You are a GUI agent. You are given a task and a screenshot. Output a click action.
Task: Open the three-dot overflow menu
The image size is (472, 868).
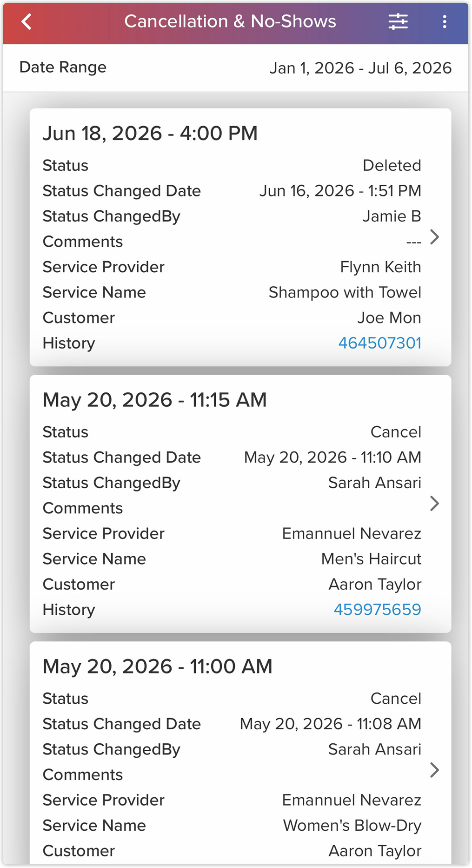tap(445, 21)
